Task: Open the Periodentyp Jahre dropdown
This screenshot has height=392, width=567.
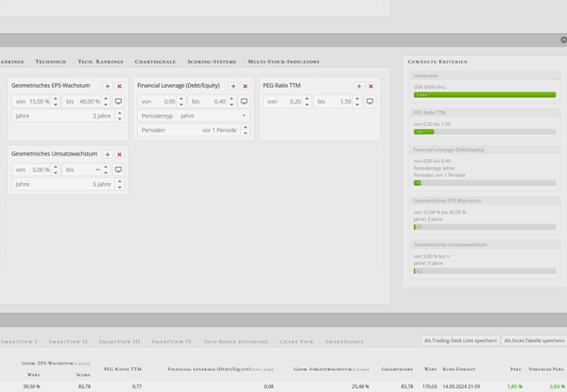Action: click(x=193, y=116)
